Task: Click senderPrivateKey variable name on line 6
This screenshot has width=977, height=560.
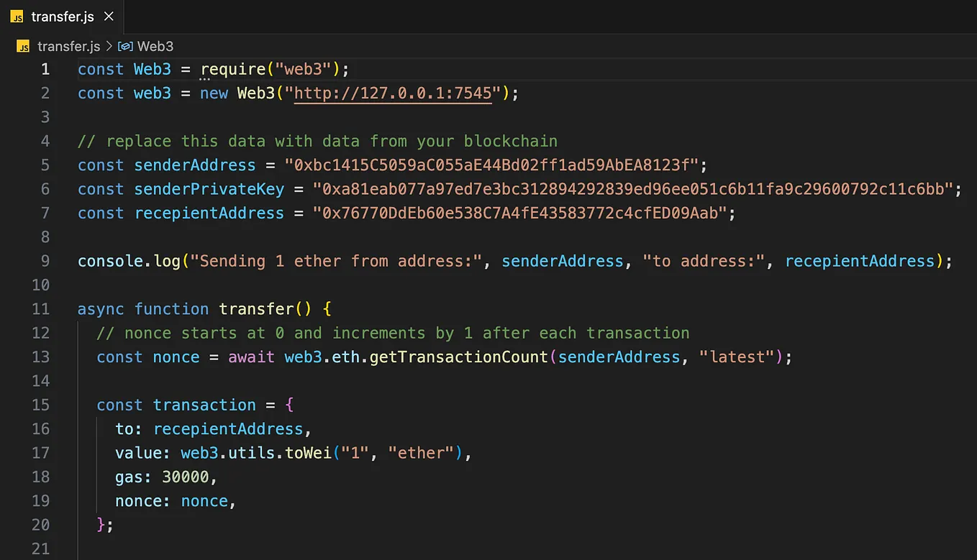Action: pos(209,189)
